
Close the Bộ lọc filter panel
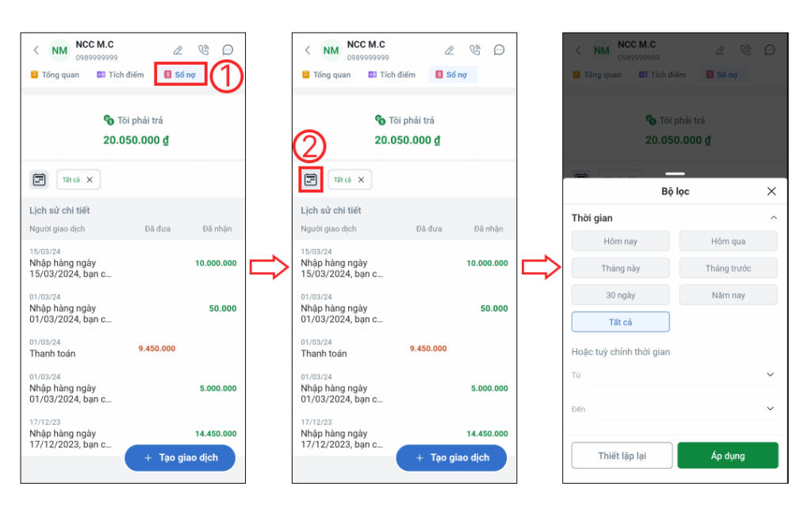[x=771, y=192]
